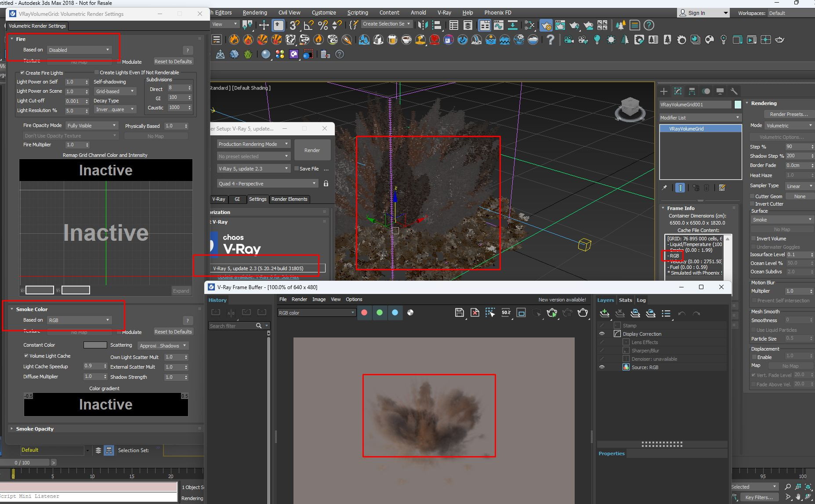Viewport: 815px width, 504px height.
Task: Open the Modify tab in Command Panel
Action: 678,91
